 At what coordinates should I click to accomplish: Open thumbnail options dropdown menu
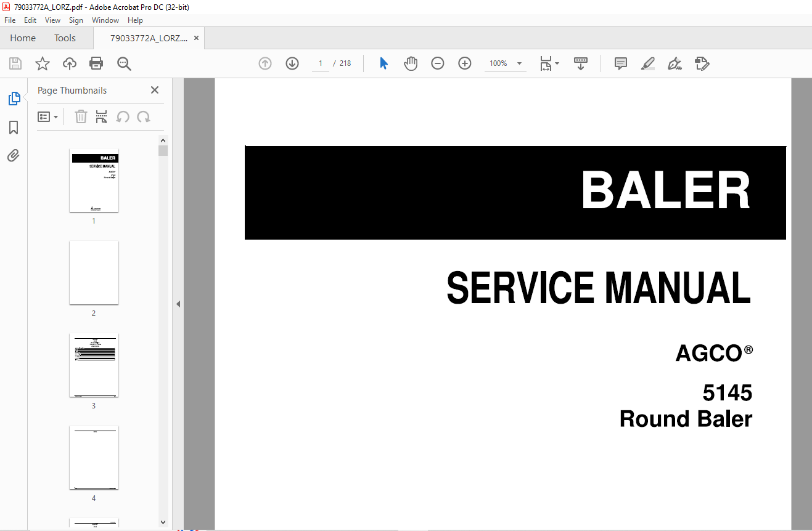48,116
